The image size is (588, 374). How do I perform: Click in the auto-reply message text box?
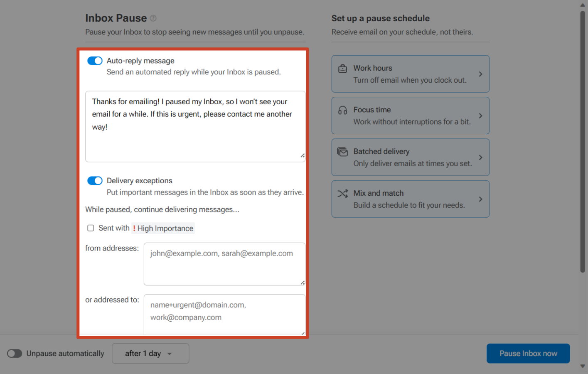[195, 126]
